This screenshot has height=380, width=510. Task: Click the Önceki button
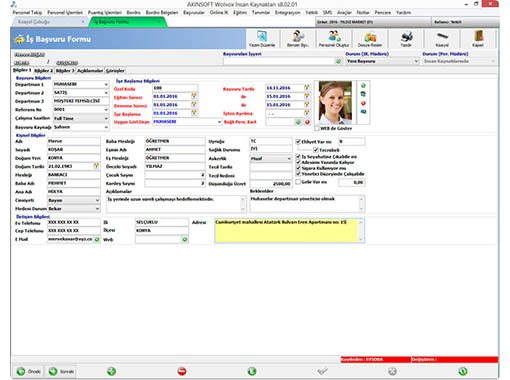(29, 371)
